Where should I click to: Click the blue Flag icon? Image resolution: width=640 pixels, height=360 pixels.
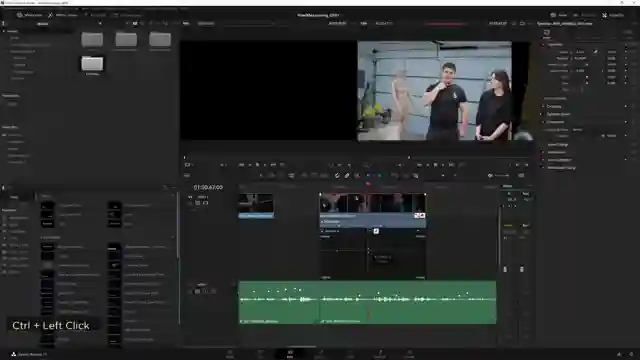pyautogui.click(x=368, y=176)
